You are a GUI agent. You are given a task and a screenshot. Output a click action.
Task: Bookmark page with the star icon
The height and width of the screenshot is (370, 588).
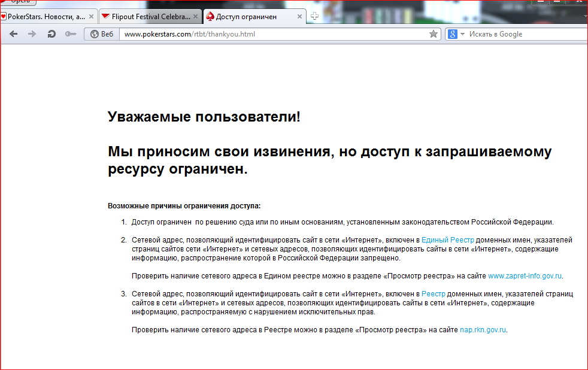click(434, 34)
